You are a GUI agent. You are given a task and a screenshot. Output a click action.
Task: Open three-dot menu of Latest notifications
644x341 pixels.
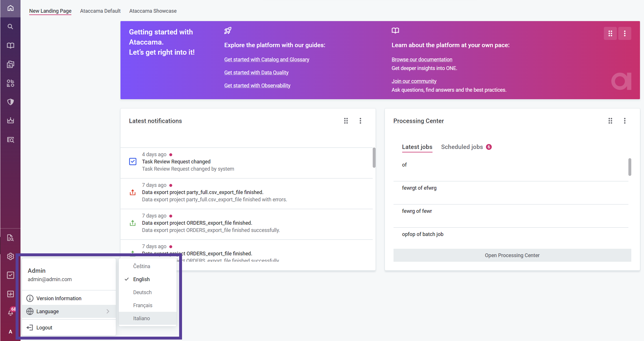tap(360, 121)
